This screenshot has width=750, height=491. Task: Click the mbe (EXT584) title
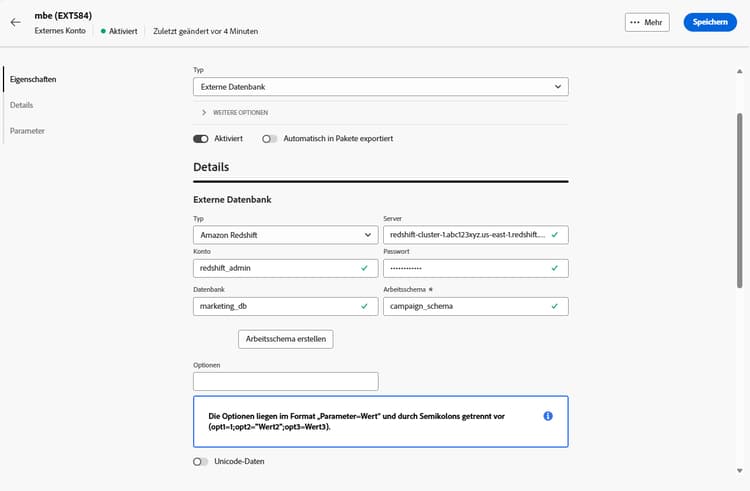coord(63,16)
